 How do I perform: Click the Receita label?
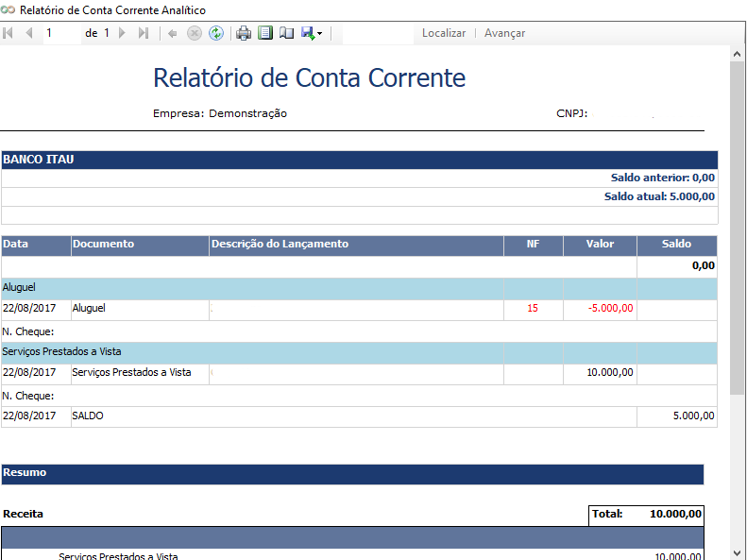(23, 514)
